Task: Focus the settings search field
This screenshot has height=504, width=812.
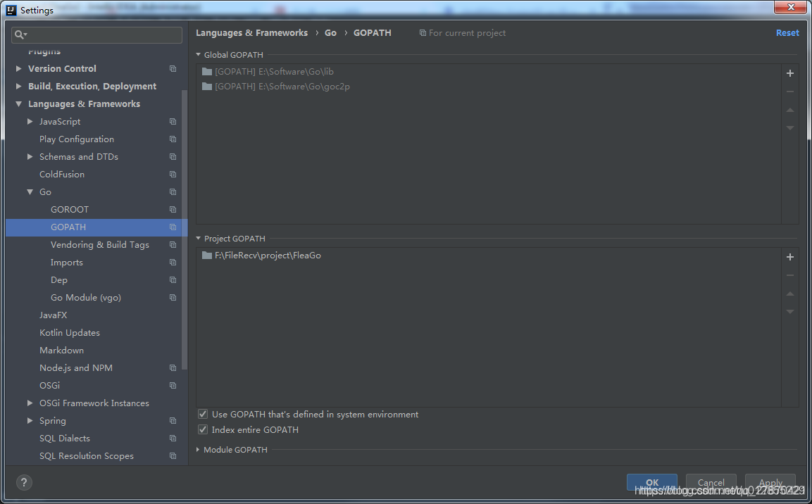Action: (x=97, y=34)
